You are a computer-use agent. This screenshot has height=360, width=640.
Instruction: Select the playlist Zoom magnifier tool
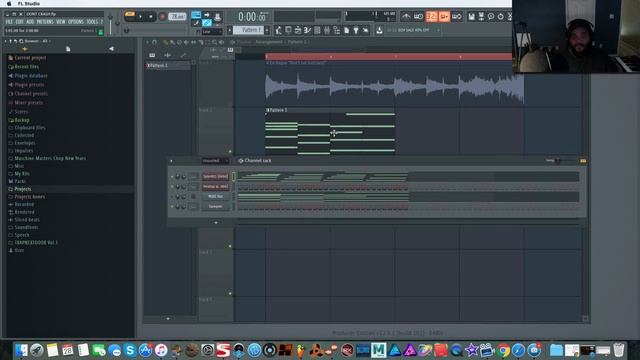(x=215, y=42)
